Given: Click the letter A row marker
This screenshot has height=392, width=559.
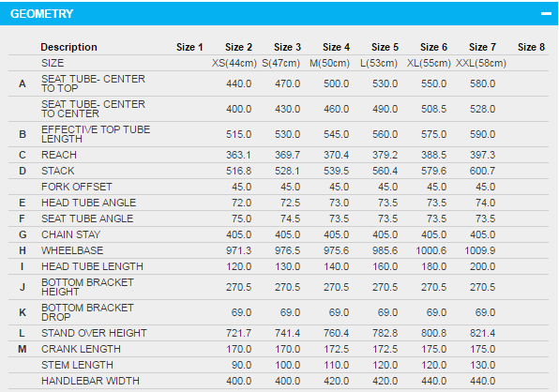Looking at the screenshot, I should click(x=23, y=83).
